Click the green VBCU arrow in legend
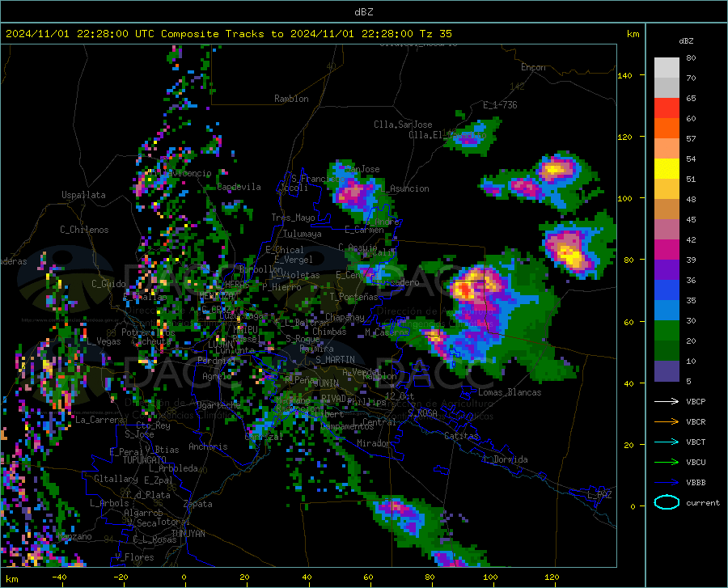Screen dimensions: 728x588 click(667, 463)
